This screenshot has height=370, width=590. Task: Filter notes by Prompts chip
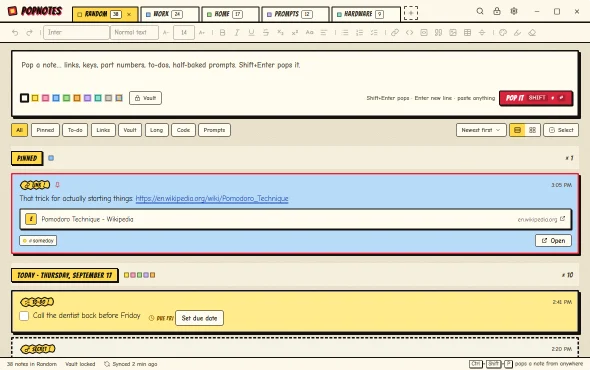coord(214,130)
